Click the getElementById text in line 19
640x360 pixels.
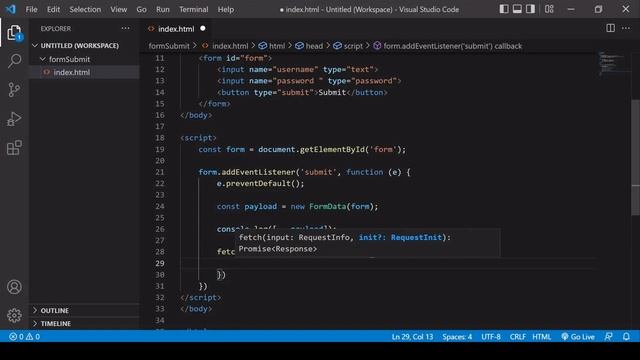tap(332, 149)
